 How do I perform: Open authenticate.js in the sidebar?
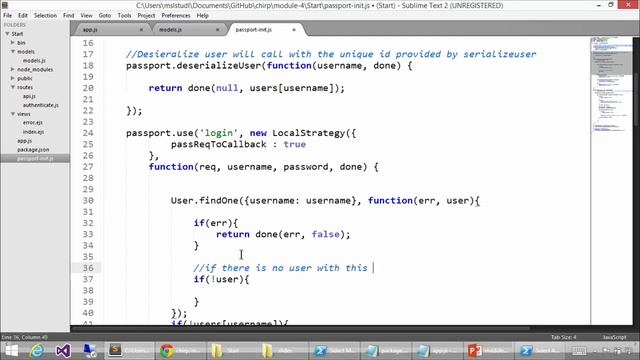(x=41, y=105)
